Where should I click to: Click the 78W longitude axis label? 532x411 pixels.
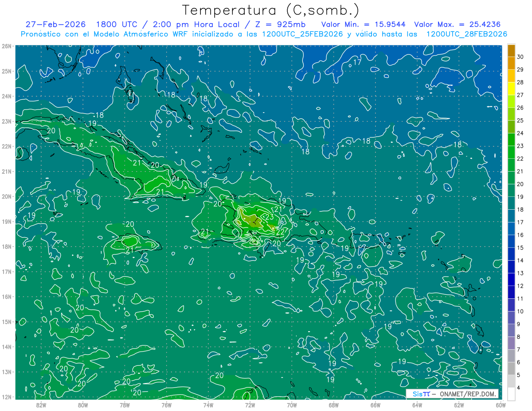(125, 404)
